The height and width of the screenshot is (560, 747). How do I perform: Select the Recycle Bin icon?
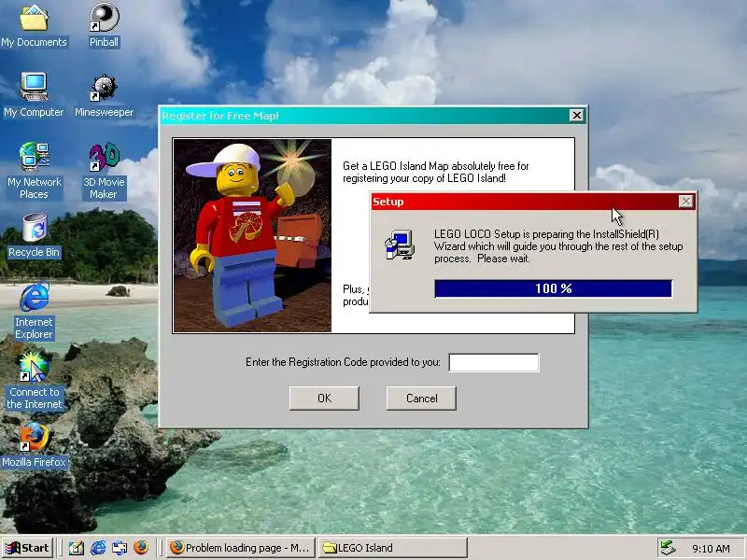pos(34,235)
